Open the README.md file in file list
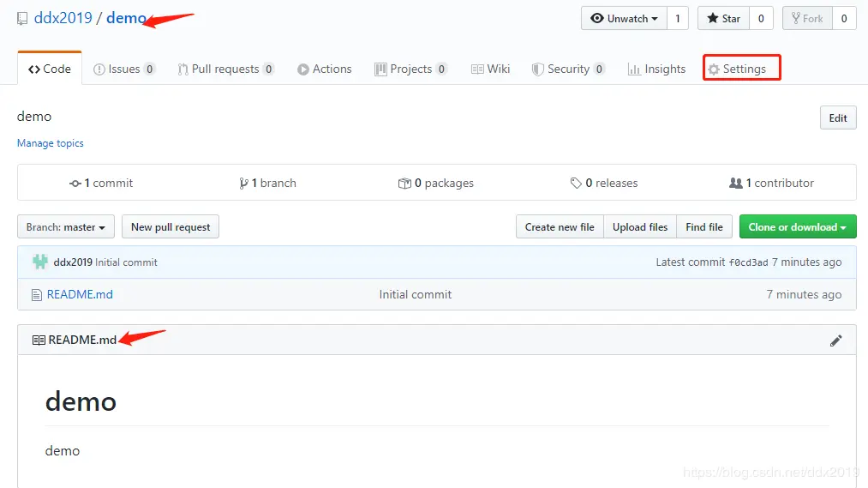The width and height of the screenshot is (868, 488). (80, 294)
